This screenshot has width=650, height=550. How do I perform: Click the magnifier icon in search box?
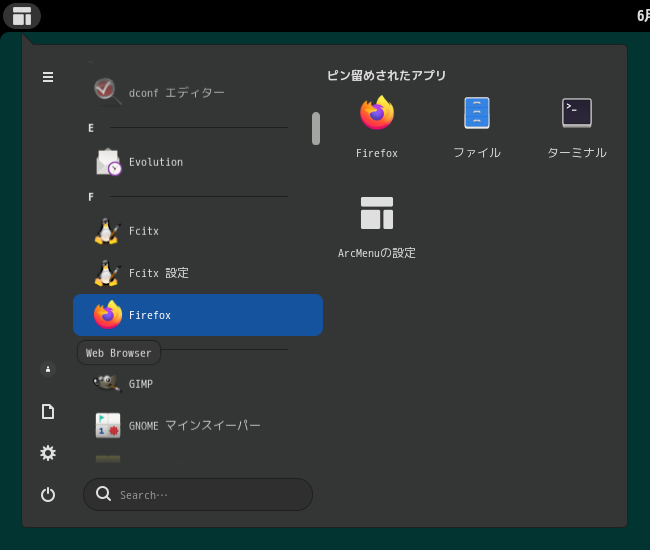(x=103, y=494)
